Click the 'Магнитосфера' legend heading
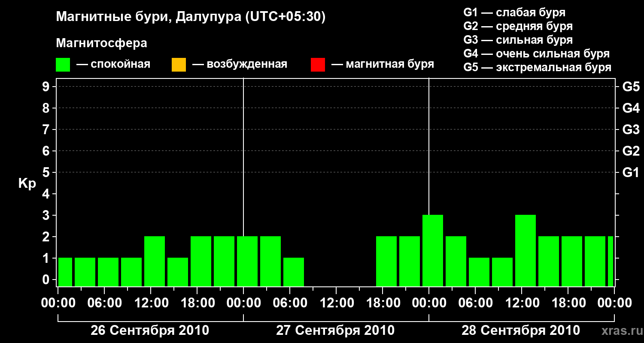The image size is (644, 343). tap(102, 43)
